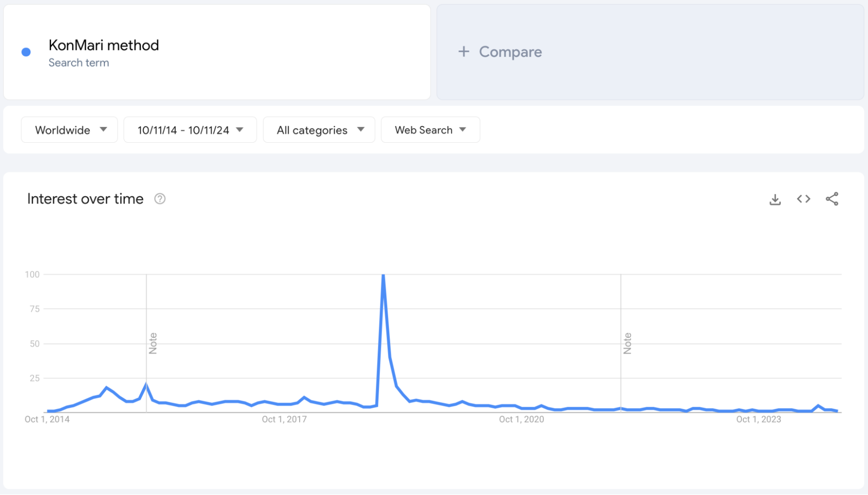Click the Oct 1, 2017 axis label

[284, 419]
